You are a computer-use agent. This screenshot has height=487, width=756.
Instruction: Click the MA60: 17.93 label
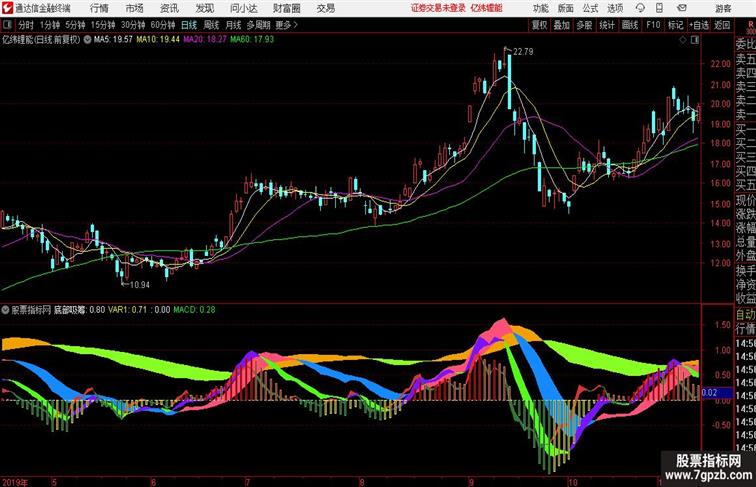tap(252, 40)
